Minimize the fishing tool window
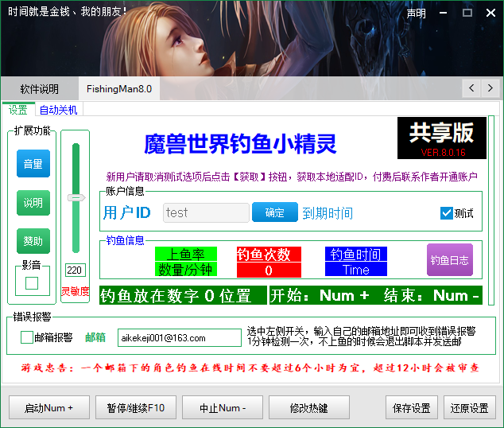The width and height of the screenshot is (504, 428). point(444,13)
